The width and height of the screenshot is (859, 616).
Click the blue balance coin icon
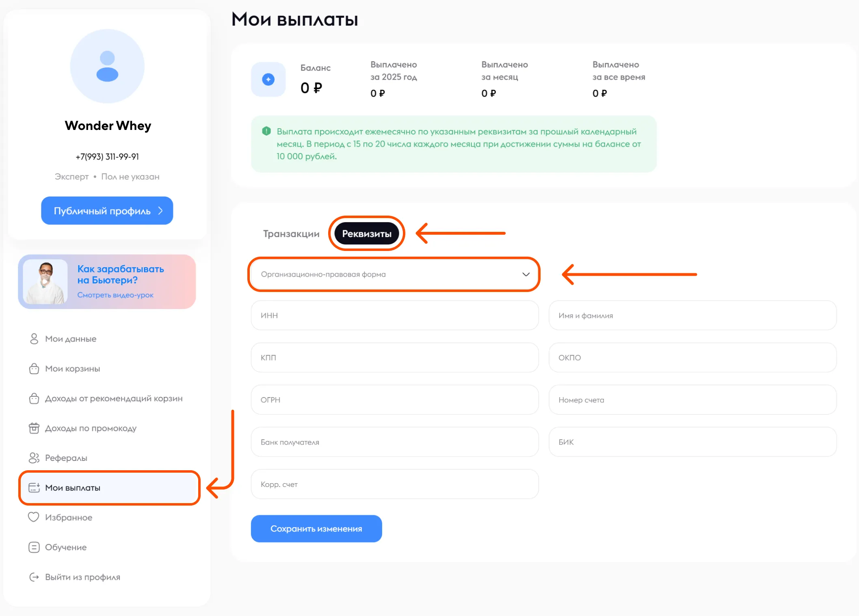pos(268,79)
